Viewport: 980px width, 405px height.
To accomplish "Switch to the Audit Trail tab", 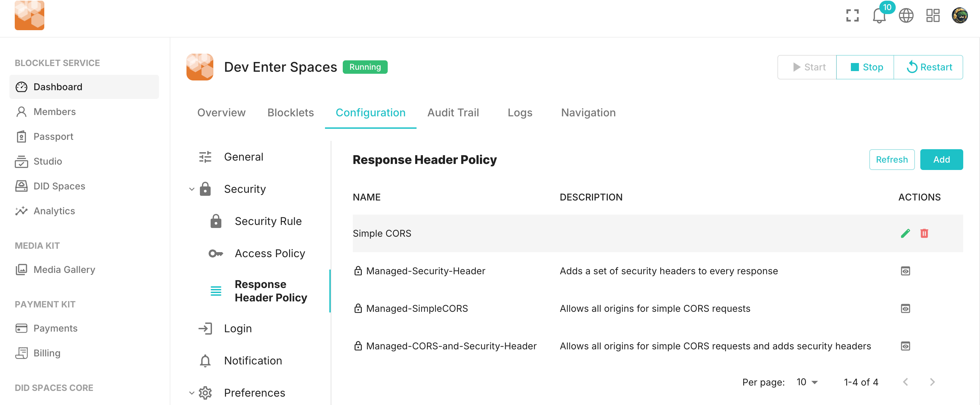I will click(x=453, y=113).
